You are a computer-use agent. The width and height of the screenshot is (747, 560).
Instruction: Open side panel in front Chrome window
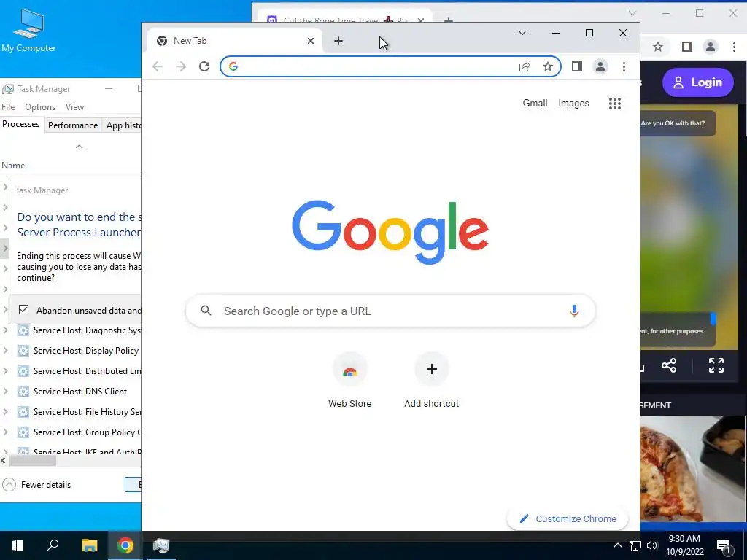tap(577, 66)
